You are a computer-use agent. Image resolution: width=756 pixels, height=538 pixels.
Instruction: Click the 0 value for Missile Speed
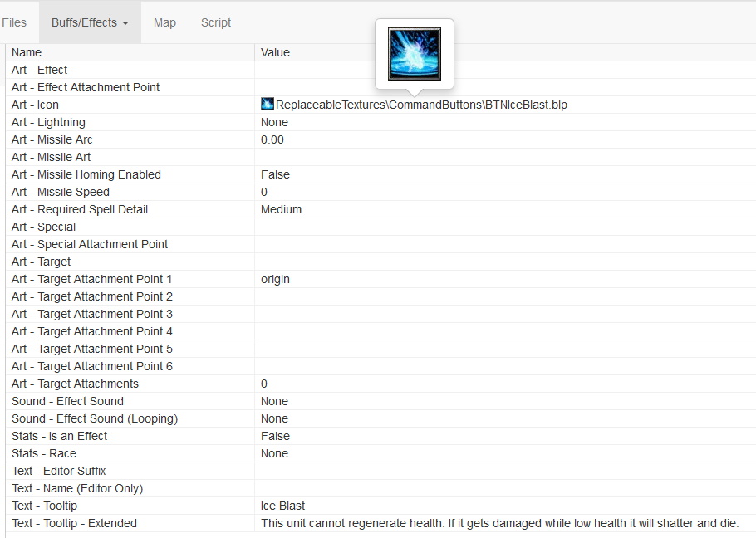(264, 192)
